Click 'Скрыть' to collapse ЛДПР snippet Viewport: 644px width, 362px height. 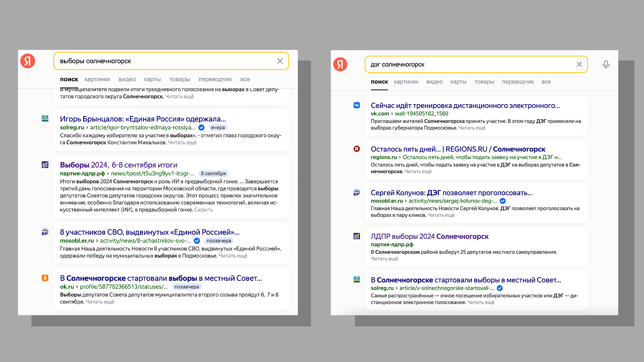(204, 210)
